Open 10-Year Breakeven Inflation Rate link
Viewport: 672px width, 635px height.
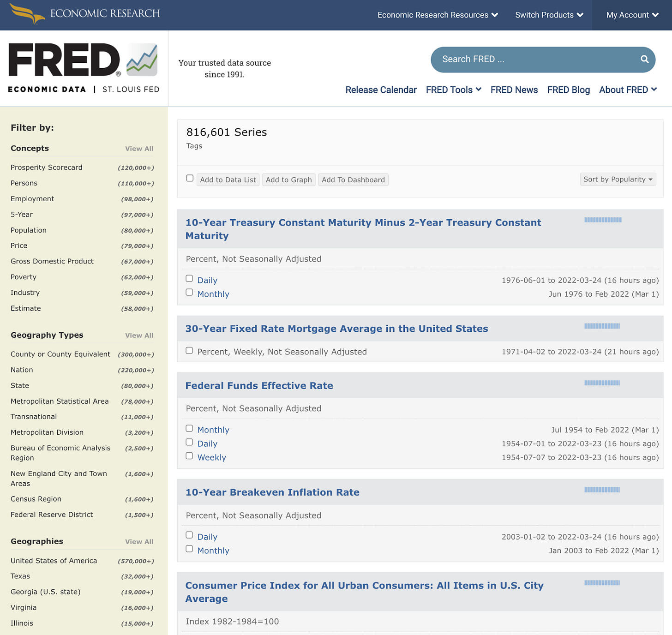pyautogui.click(x=272, y=492)
